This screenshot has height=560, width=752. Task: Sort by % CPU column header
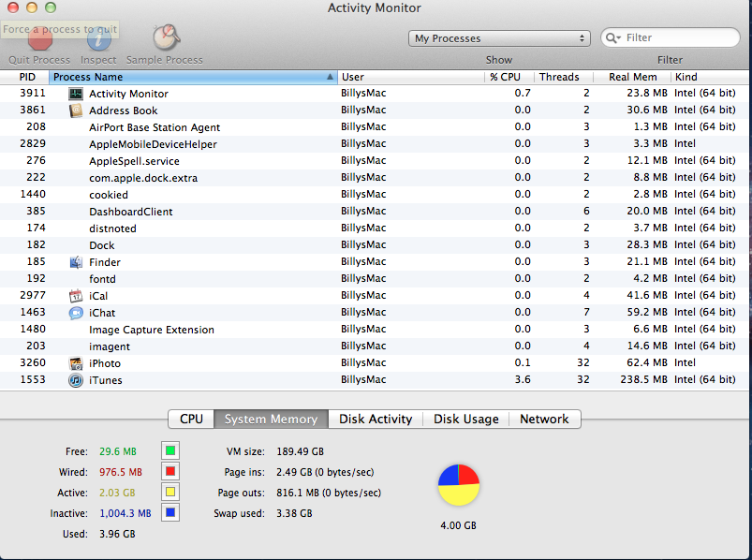pyautogui.click(x=509, y=77)
